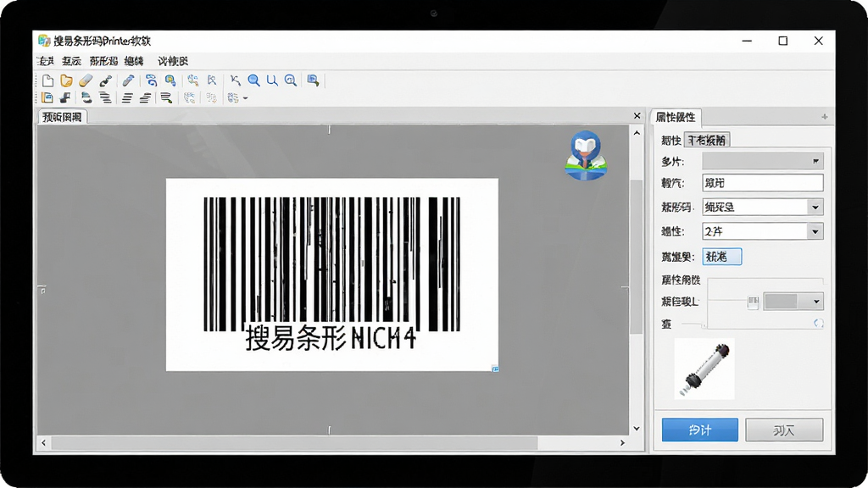Viewport: 868px width, 488px height.
Task: Click the horizontal scrollbar right arrow
Action: click(622, 442)
